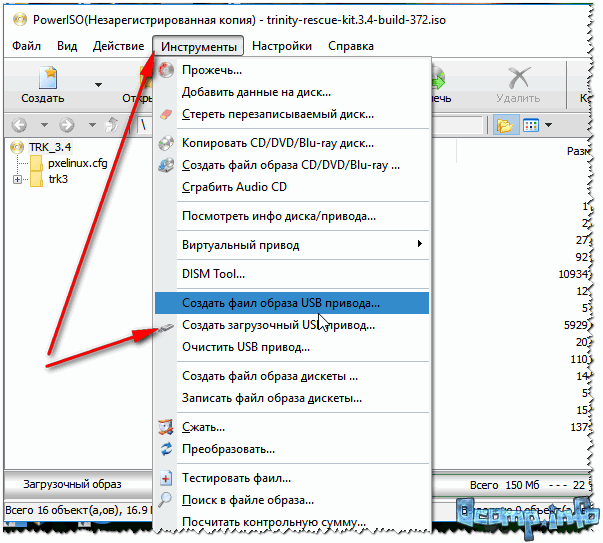Choose Очистить USB привод...
Viewport: 603px width, 543px height.
tap(292, 347)
